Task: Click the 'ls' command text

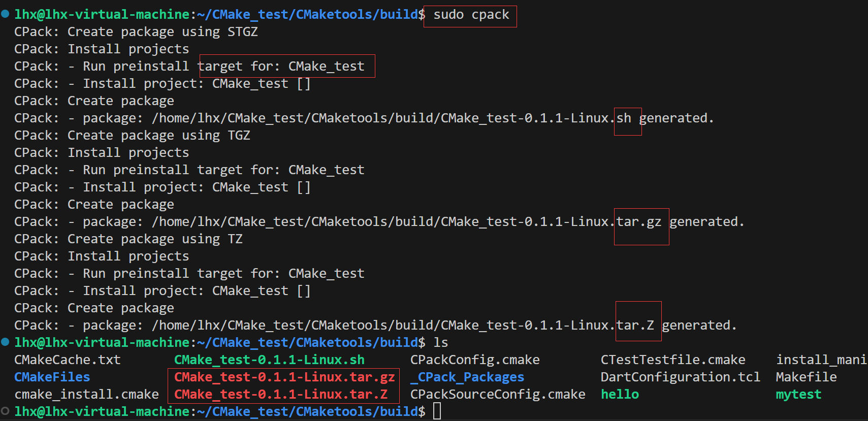Action: (441, 343)
